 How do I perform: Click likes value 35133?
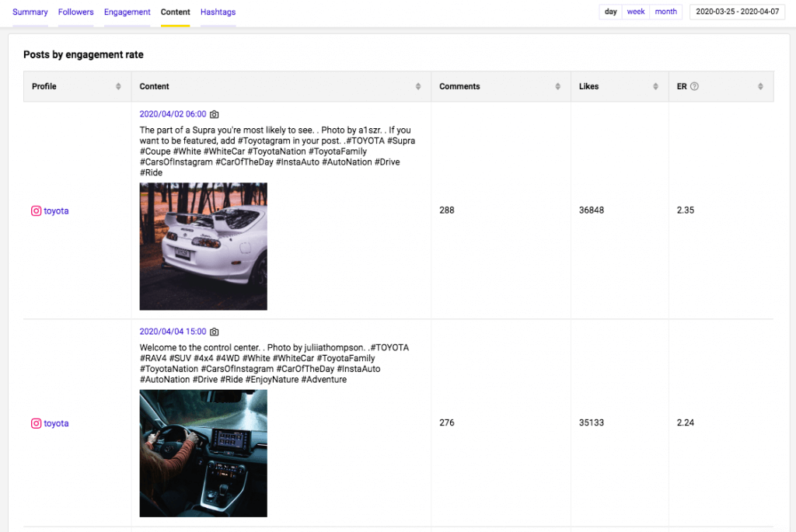[592, 423]
